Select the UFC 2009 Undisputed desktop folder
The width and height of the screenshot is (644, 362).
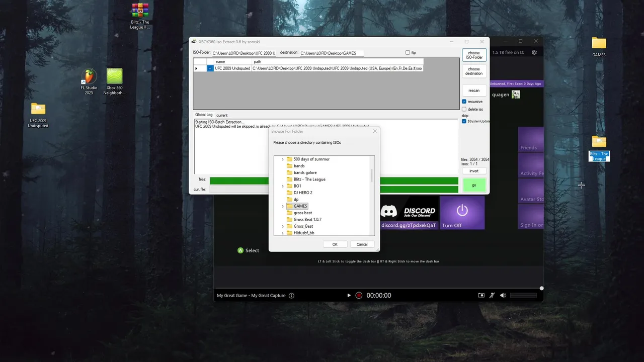point(38,115)
